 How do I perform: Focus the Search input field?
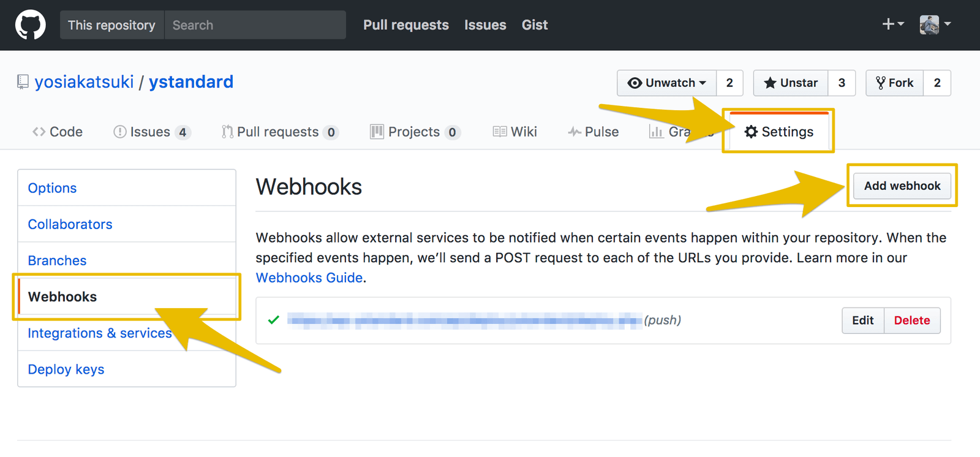(255, 25)
